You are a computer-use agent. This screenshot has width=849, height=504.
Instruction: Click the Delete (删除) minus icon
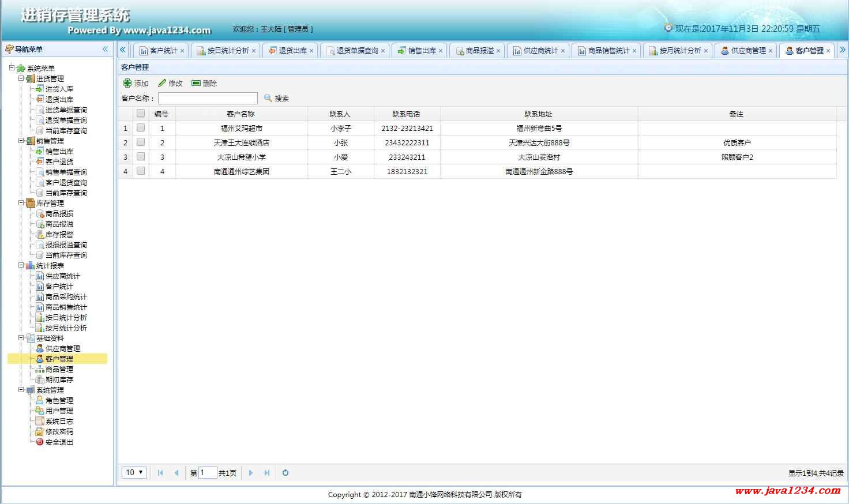pos(196,83)
